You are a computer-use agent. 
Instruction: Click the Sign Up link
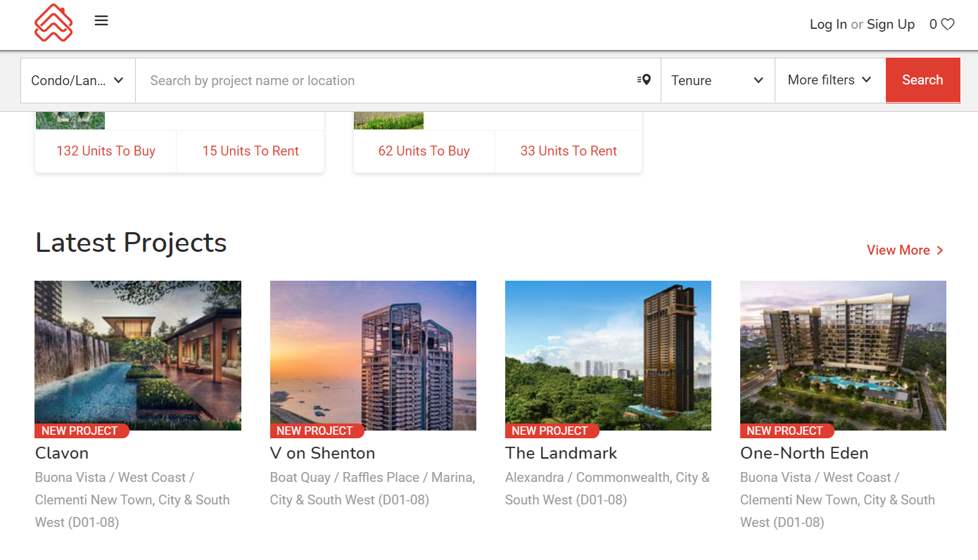(x=891, y=25)
